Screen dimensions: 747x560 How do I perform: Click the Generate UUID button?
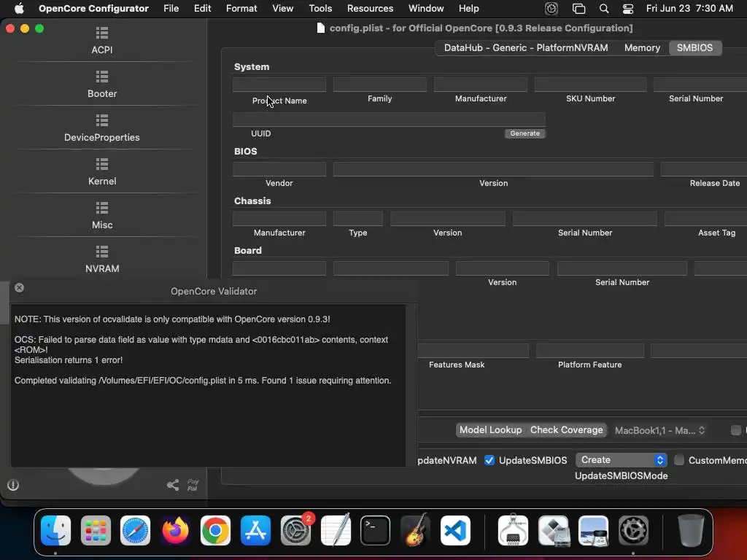(x=525, y=133)
